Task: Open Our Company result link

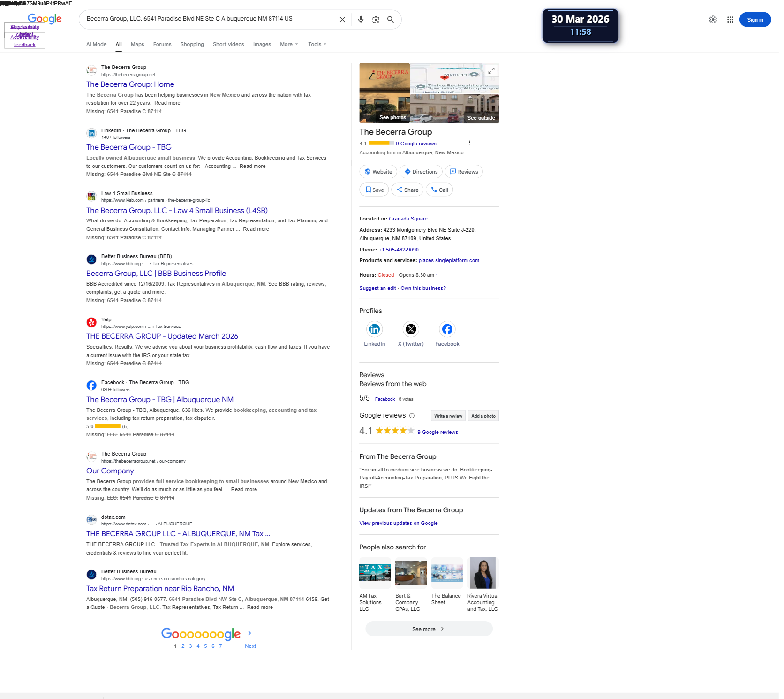Action: tap(110, 471)
